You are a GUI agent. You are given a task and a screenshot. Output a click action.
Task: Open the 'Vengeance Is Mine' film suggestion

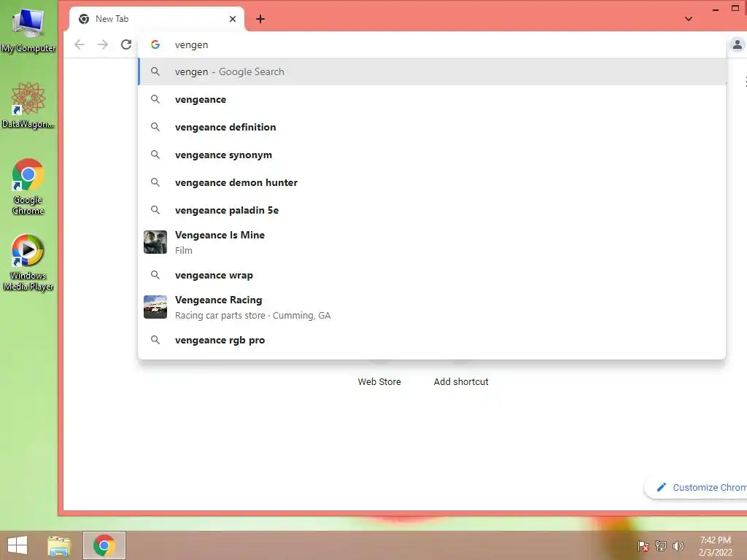pos(432,242)
